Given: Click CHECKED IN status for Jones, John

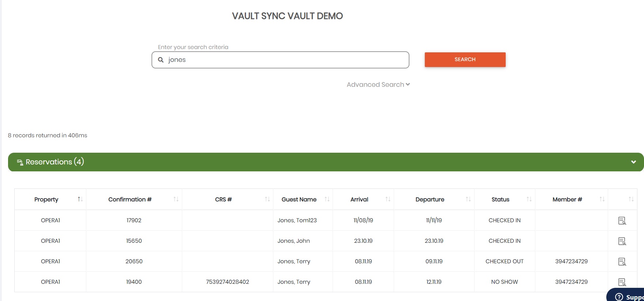Looking at the screenshot, I should pyautogui.click(x=505, y=241).
